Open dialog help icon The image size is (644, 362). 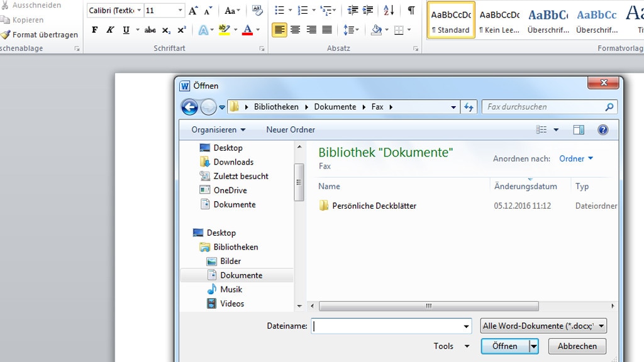(602, 129)
